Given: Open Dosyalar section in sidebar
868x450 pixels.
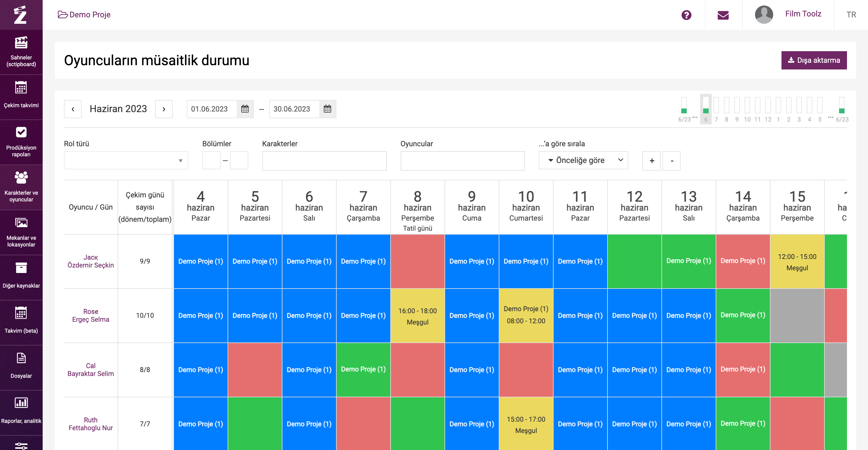Looking at the screenshot, I should pyautogui.click(x=21, y=368).
